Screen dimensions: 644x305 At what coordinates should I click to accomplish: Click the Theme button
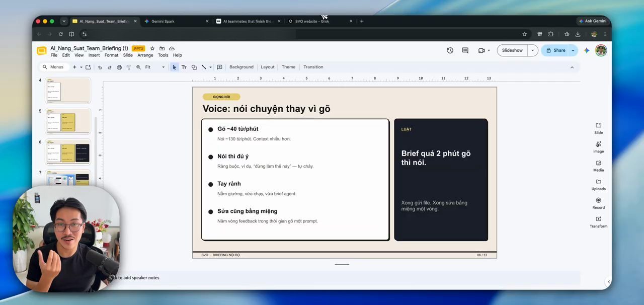(x=288, y=67)
